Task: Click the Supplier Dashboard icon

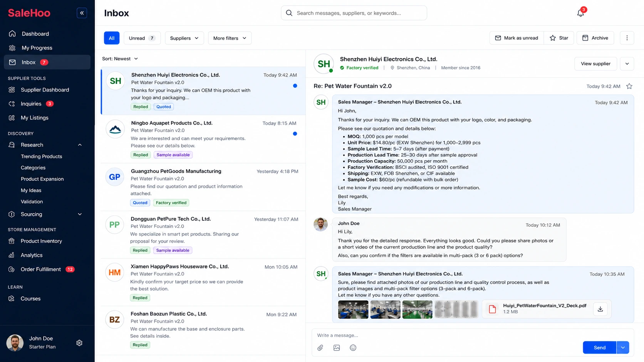Action: [12, 90]
